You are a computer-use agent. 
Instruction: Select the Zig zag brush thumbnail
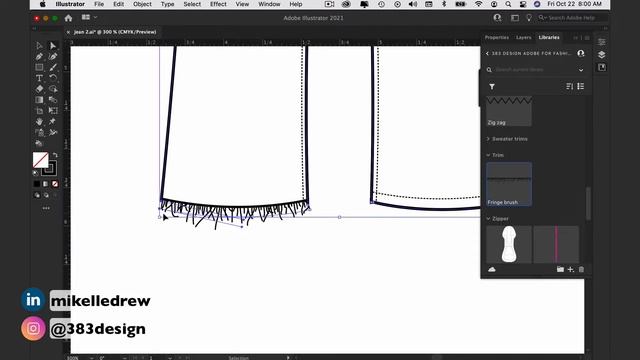click(509, 111)
